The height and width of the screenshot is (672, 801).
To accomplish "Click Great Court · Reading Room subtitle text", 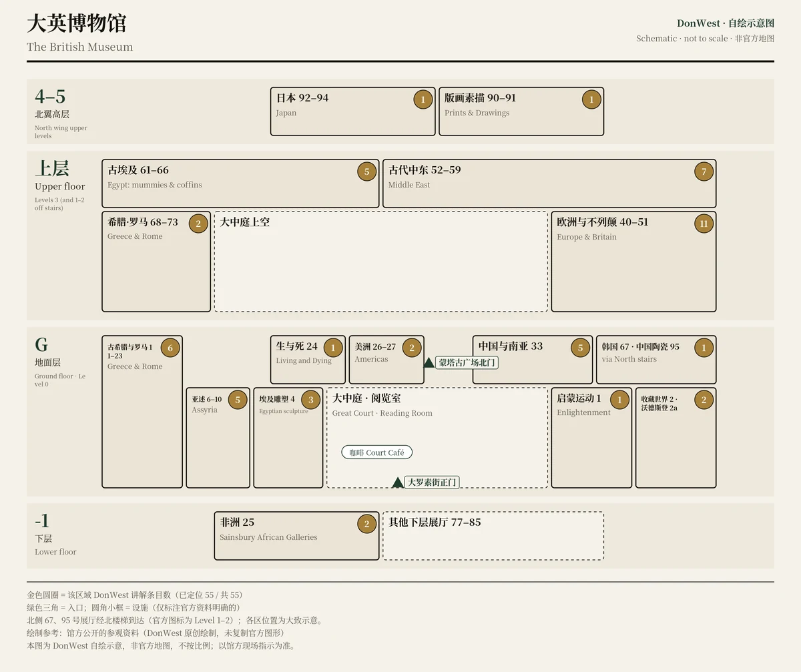I will tap(382, 413).
